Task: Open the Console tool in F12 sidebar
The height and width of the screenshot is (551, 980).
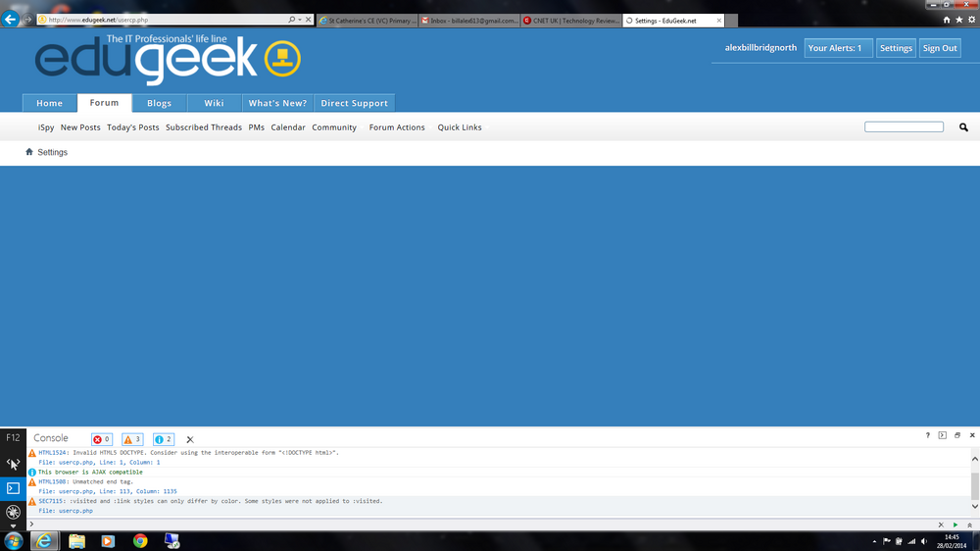Action: [13, 488]
